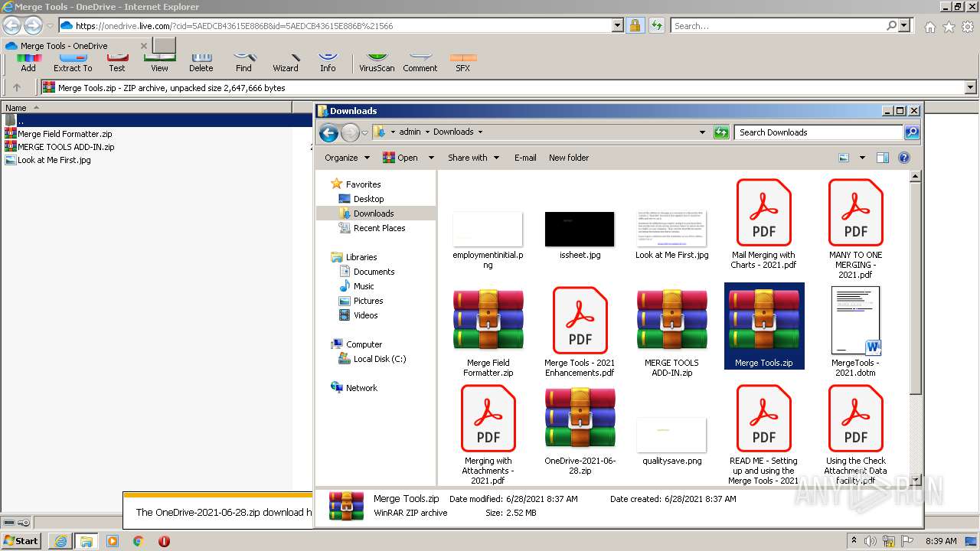980x551 pixels.
Task: Click the WinRAR Comment icon
Action: [x=420, y=61]
